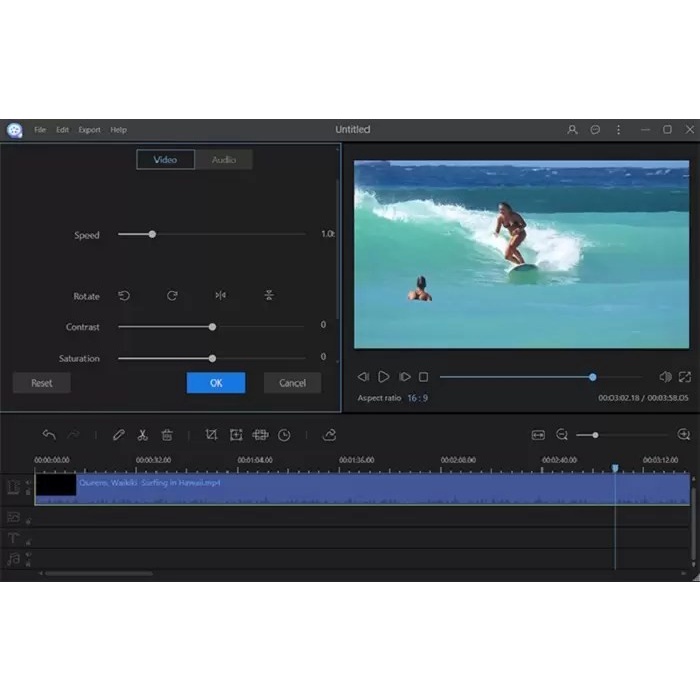Rotate the video counterclockwise

pos(124,296)
